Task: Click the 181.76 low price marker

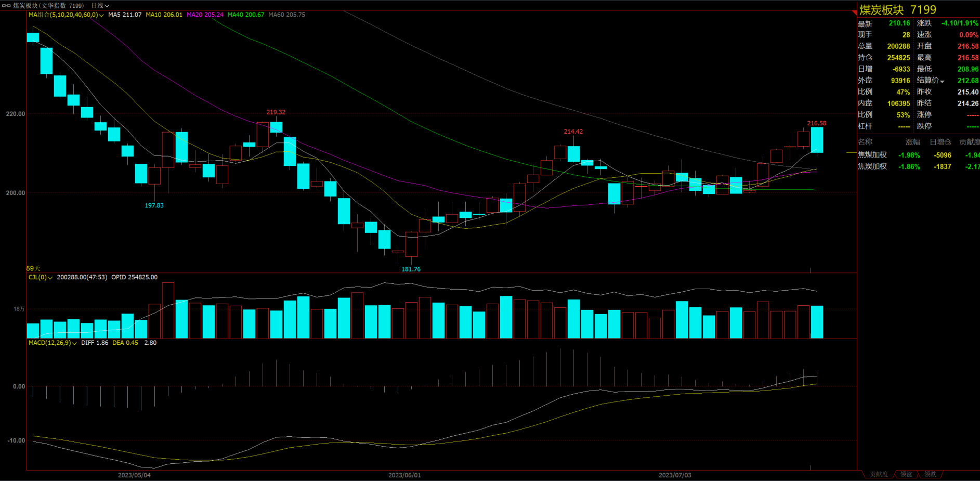Action: 411,269
